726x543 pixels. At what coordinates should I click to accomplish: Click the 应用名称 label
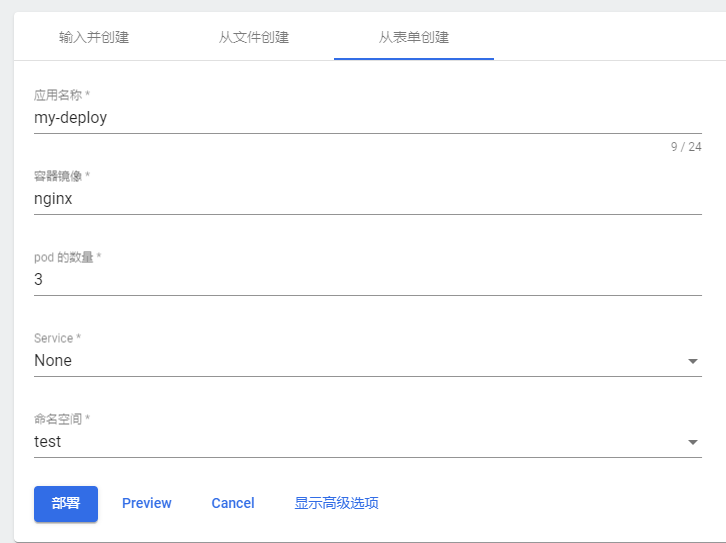(62, 95)
